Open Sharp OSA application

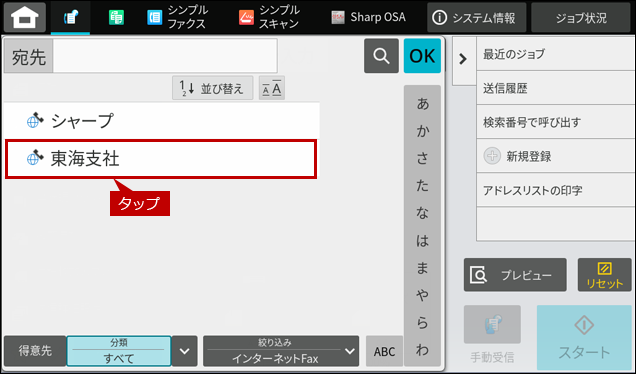(368, 17)
